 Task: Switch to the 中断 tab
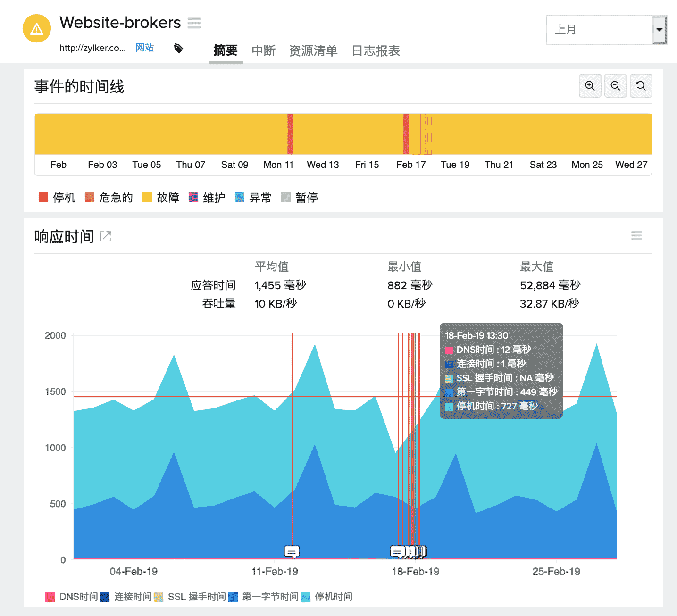click(x=264, y=51)
